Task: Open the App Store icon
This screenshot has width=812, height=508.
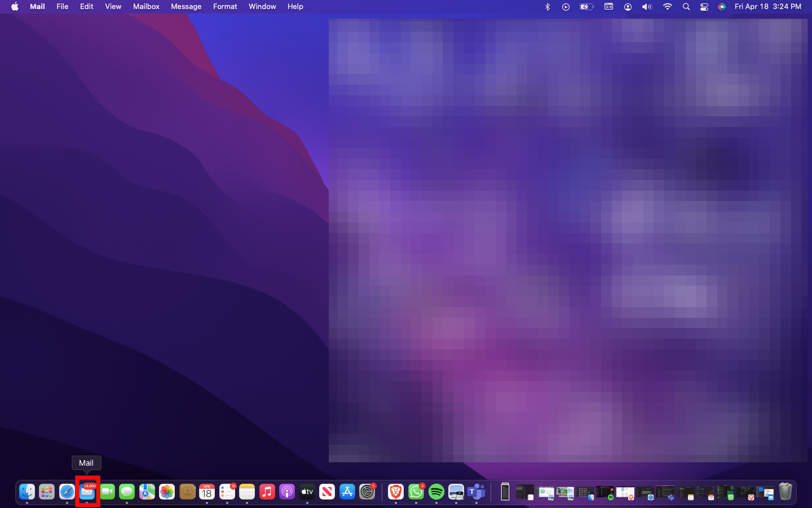Action: pos(347,492)
